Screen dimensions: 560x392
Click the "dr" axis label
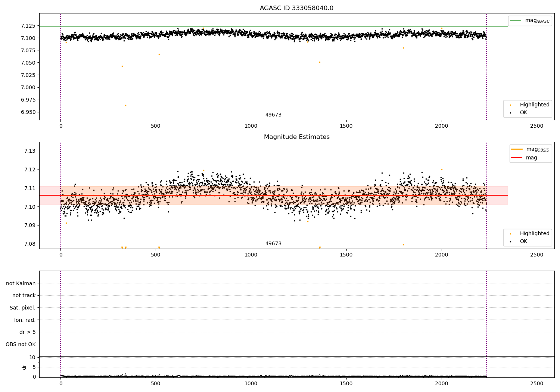(x=24, y=367)
